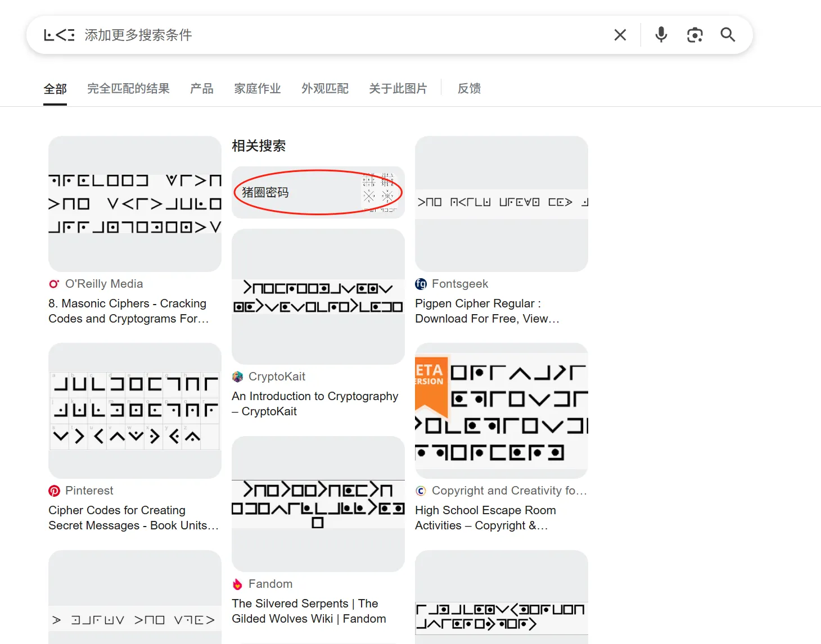Viewport: 821px width, 644px height.
Task: Open the 产品 tab
Action: click(201, 89)
